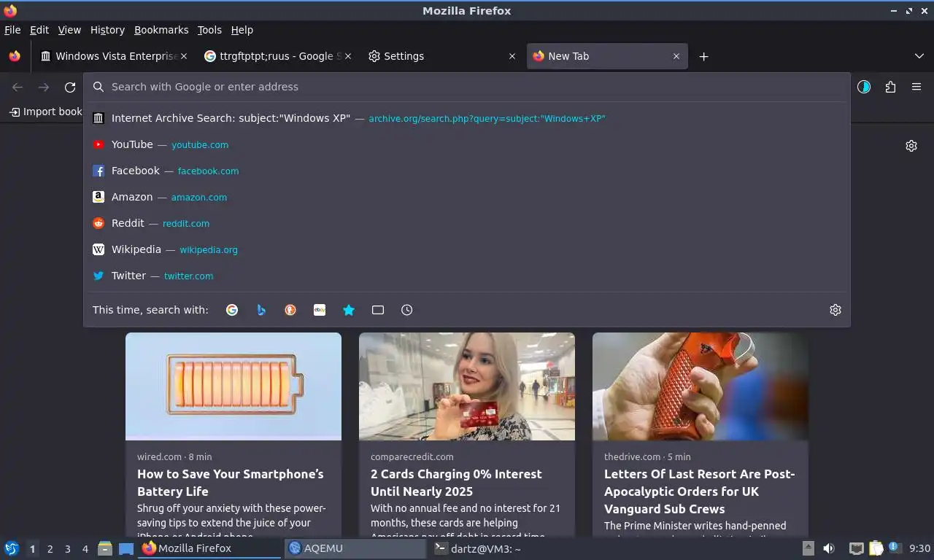Select the History clock search shortcut
Screen dimensions: 934x560
[x=407, y=310]
